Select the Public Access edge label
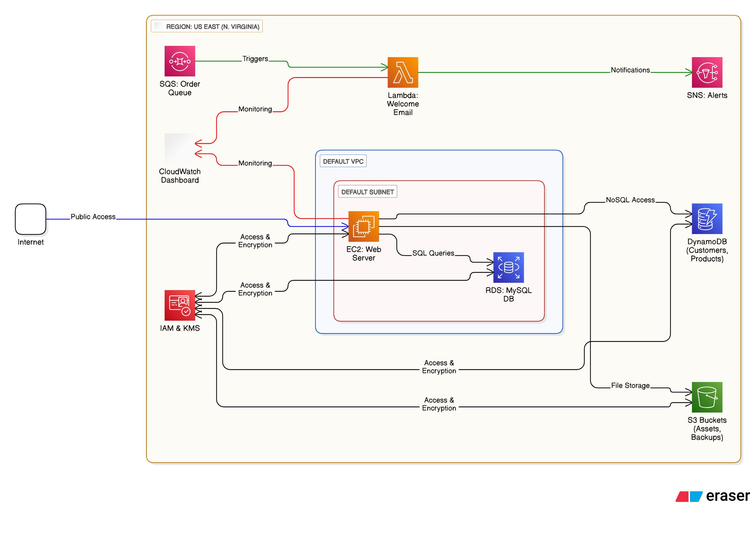The height and width of the screenshot is (534, 756). [x=93, y=217]
